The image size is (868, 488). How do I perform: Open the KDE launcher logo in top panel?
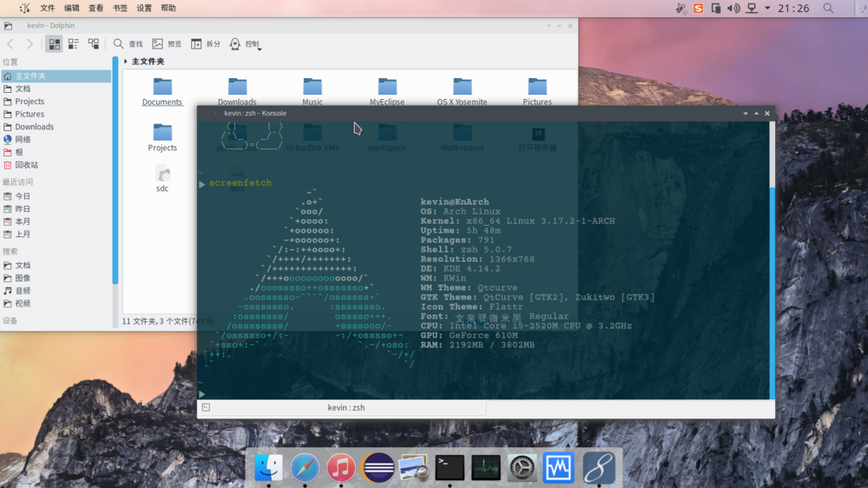click(x=24, y=9)
